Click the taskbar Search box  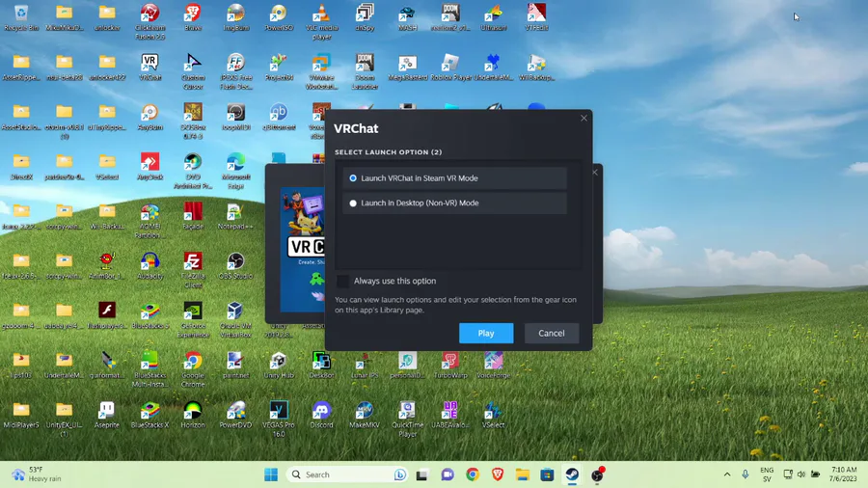pos(347,474)
